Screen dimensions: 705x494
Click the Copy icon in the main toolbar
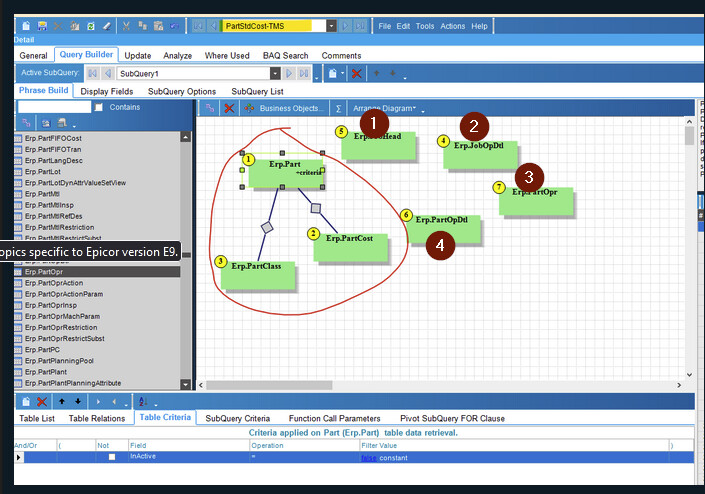143,26
